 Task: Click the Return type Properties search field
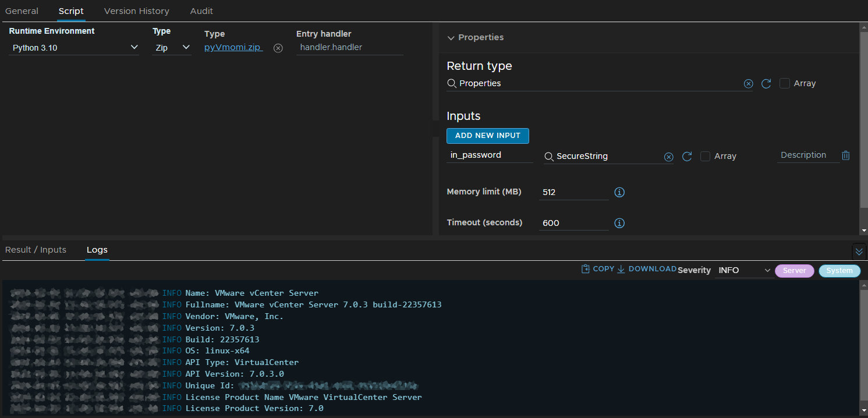click(600, 83)
